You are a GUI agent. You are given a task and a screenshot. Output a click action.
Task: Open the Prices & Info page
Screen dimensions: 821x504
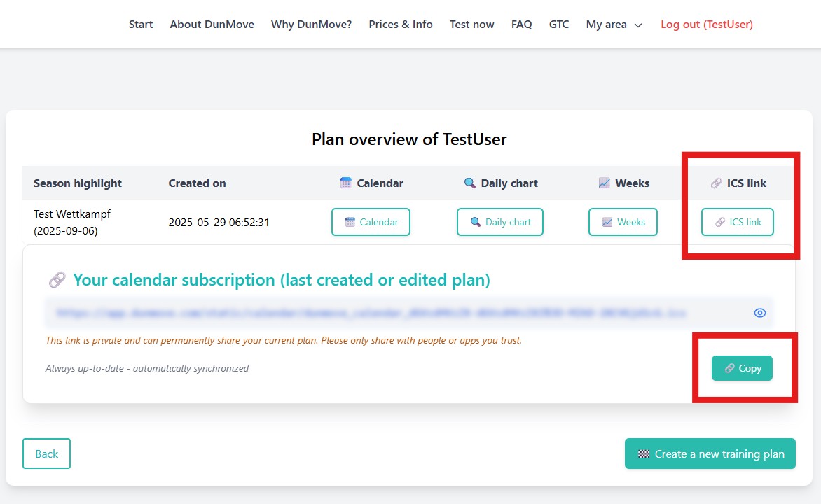click(401, 24)
